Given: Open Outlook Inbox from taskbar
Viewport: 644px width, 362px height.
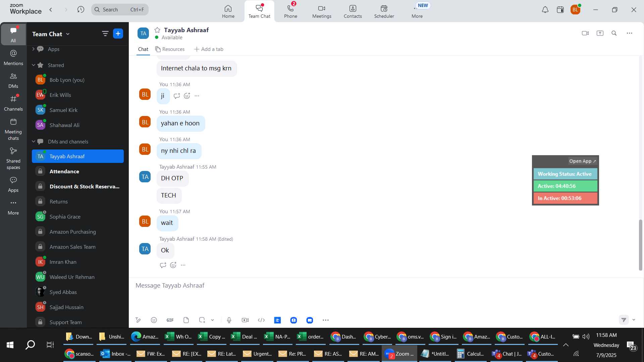Looking at the screenshot, I should pos(116,354).
